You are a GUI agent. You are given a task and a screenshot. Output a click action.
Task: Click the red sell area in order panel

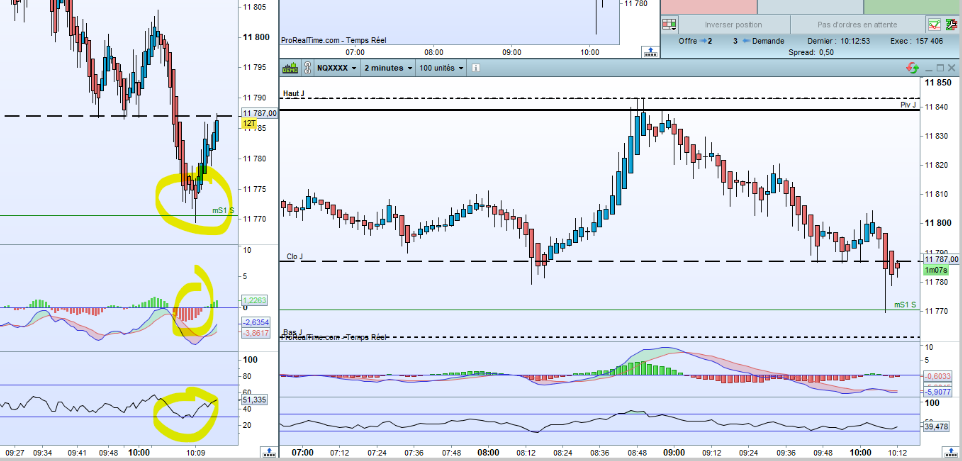click(709, 6)
